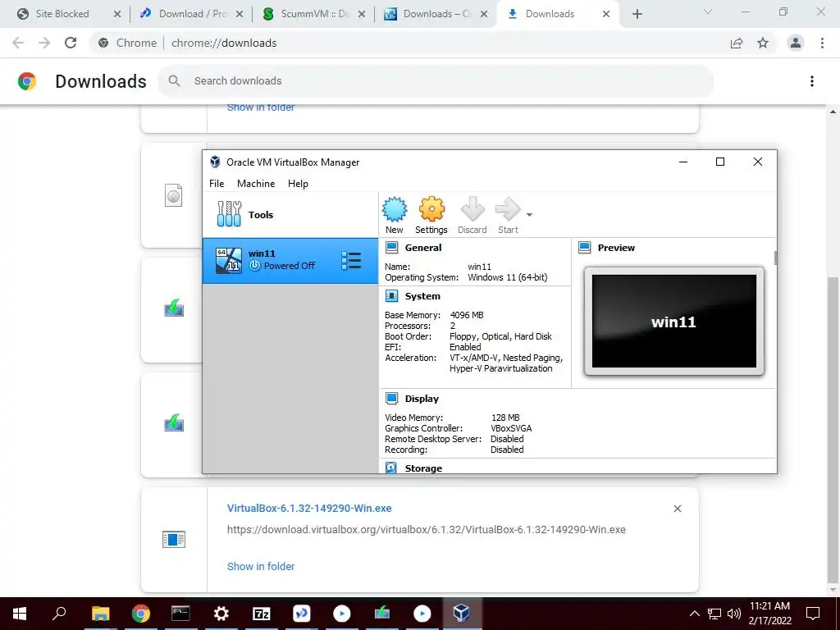Image resolution: width=840 pixels, height=630 pixels.
Task: Show hidden system tray icons
Action: click(x=694, y=614)
